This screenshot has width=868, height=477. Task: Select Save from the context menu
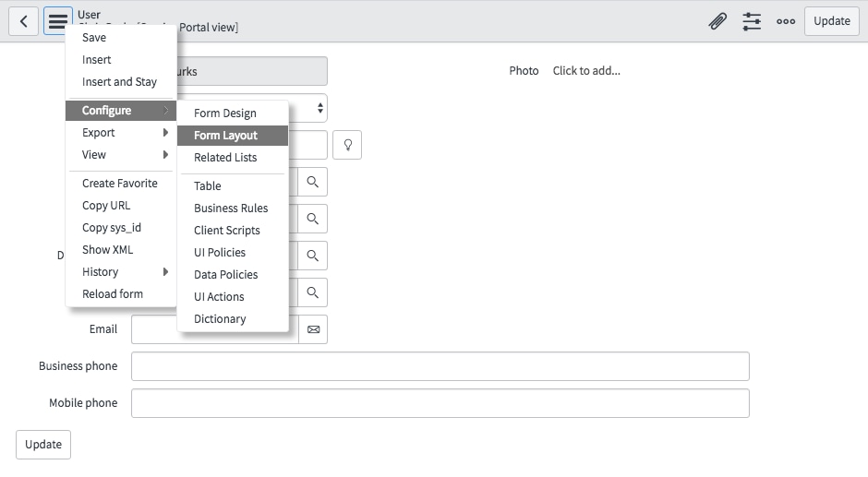(x=121, y=38)
